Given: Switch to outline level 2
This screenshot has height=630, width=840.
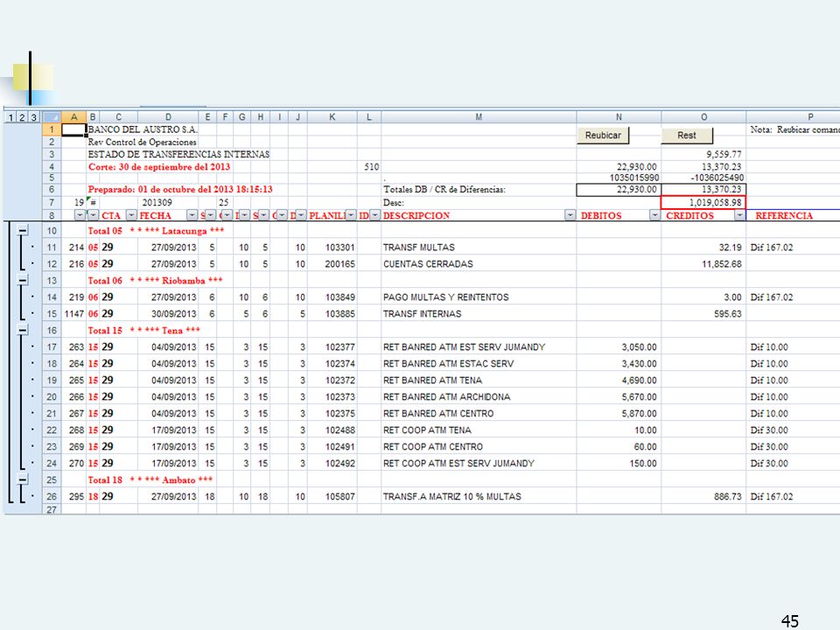Looking at the screenshot, I should click(x=22, y=117).
